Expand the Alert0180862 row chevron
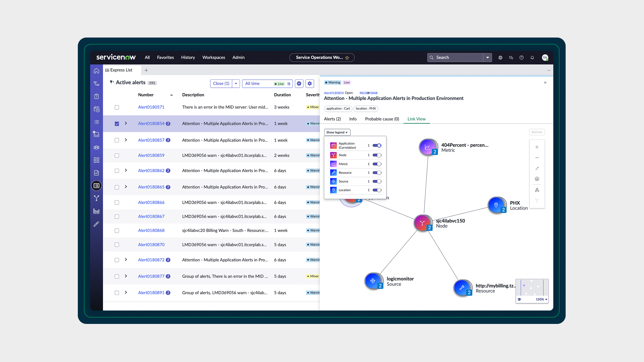Image resolution: width=644 pixels, height=362 pixels. 125,171
